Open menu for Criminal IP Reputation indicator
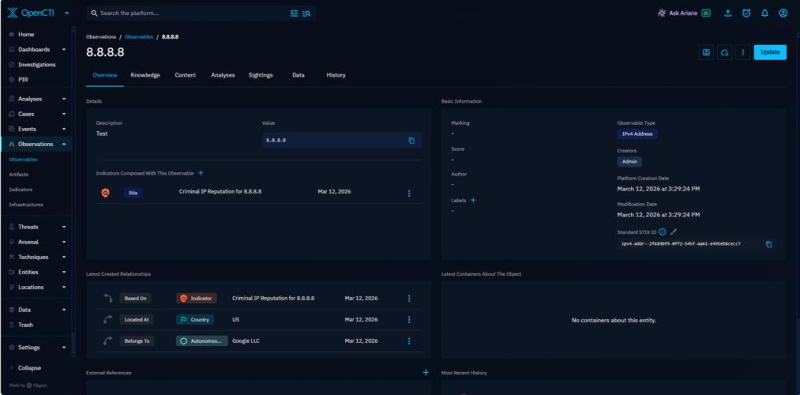The image size is (800, 395). pos(409,193)
